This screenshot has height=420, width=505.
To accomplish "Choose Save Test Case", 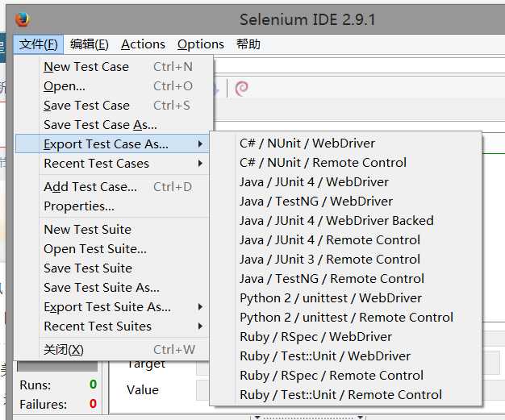I will point(114,106).
